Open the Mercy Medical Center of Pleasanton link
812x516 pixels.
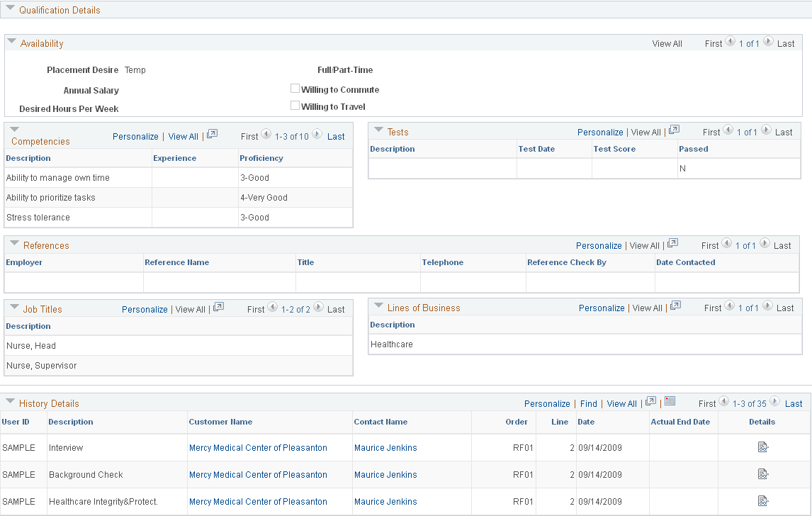click(x=258, y=447)
